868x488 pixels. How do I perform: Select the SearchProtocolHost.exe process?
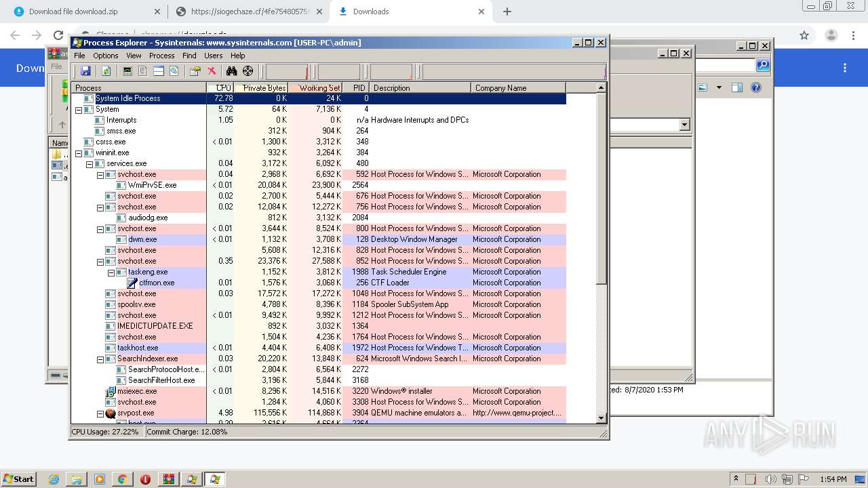pos(319,369)
